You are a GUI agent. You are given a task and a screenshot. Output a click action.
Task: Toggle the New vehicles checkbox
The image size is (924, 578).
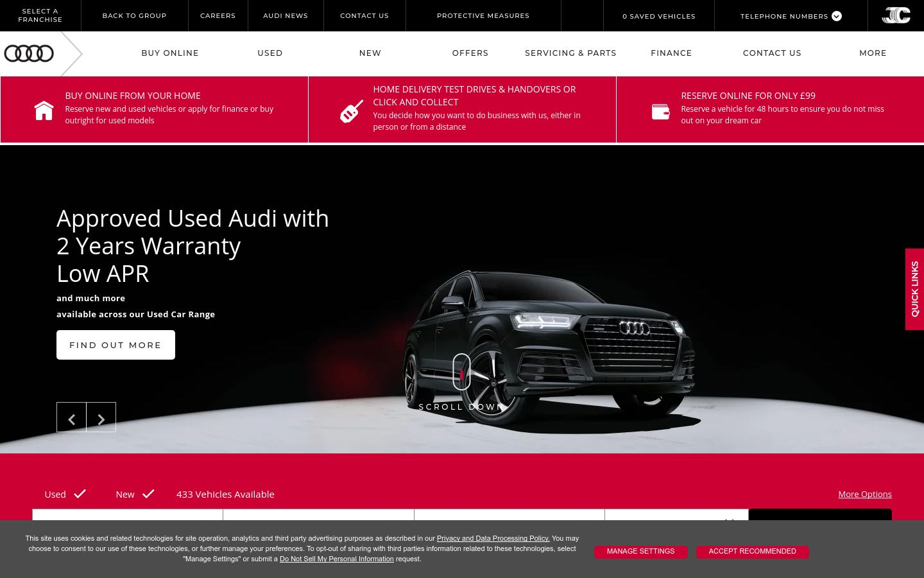point(148,494)
